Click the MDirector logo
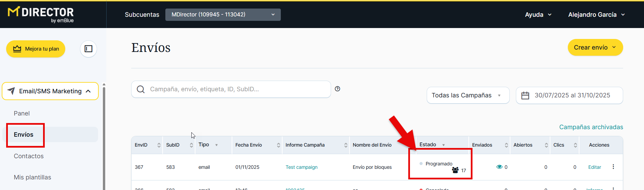 41,15
